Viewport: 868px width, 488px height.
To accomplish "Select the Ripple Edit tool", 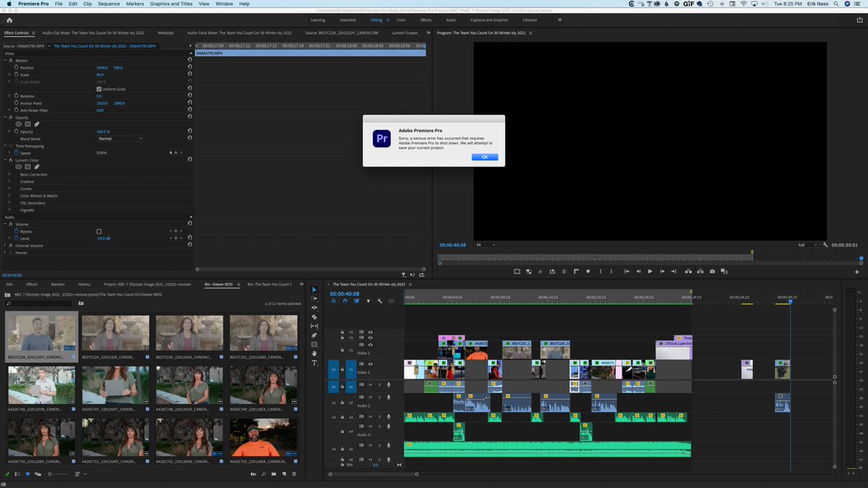I will tap(314, 308).
